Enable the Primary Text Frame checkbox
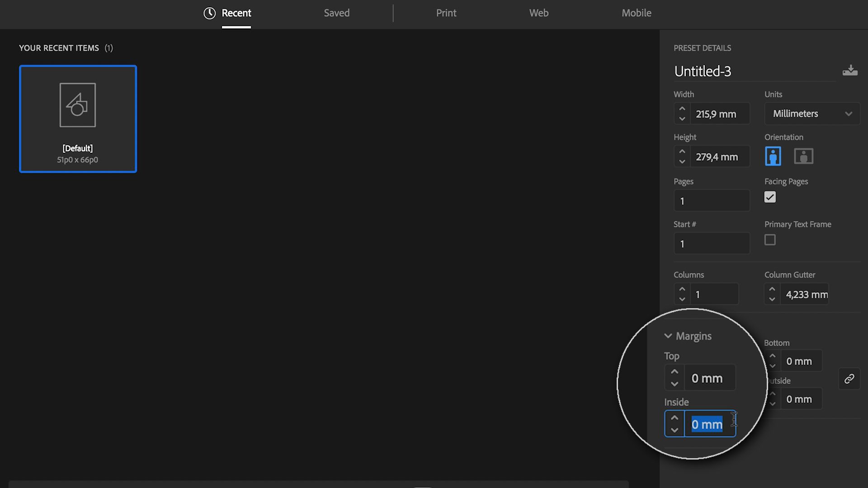Viewport: 868px width, 488px height. click(x=770, y=240)
